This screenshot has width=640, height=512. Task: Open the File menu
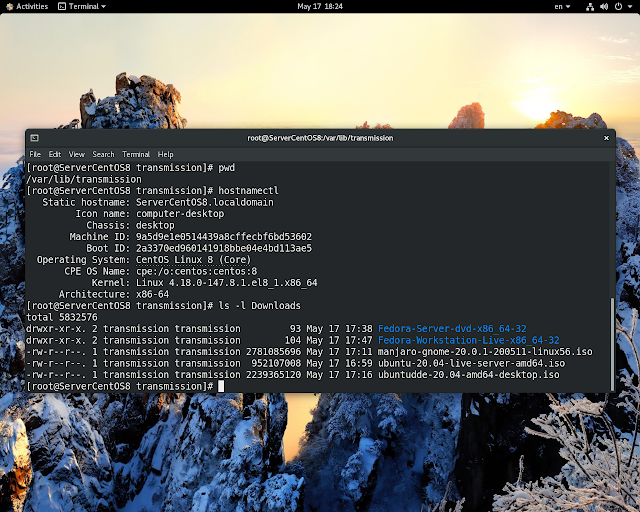click(35, 154)
